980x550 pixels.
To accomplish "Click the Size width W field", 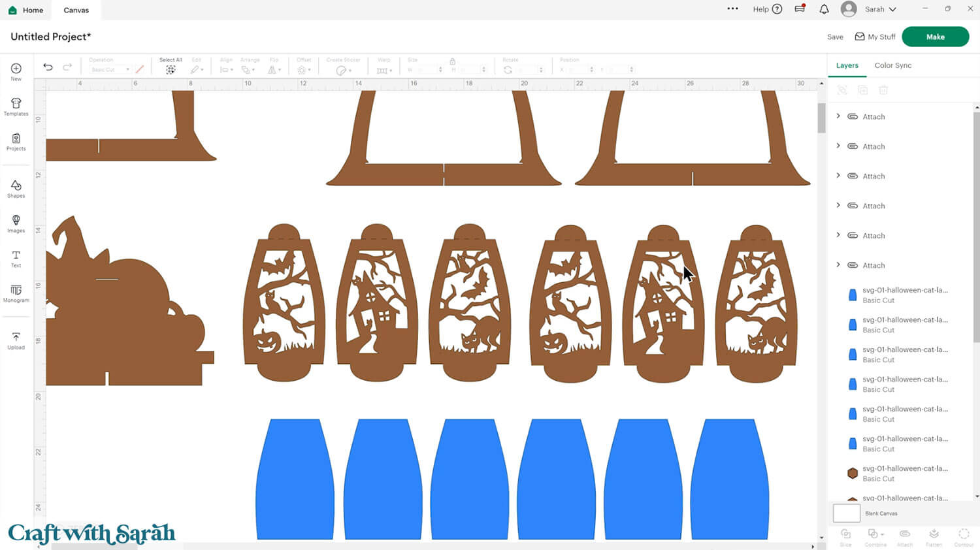I will 428,69.
